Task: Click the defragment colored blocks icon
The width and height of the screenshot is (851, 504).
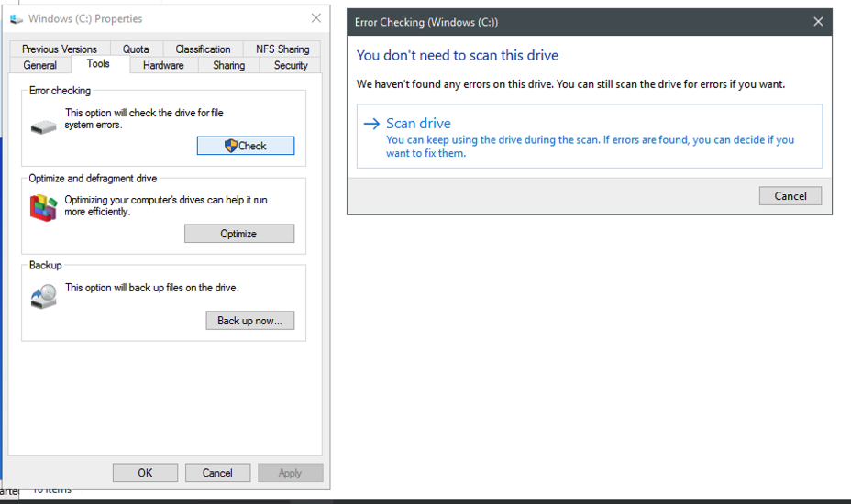Action: [x=43, y=208]
